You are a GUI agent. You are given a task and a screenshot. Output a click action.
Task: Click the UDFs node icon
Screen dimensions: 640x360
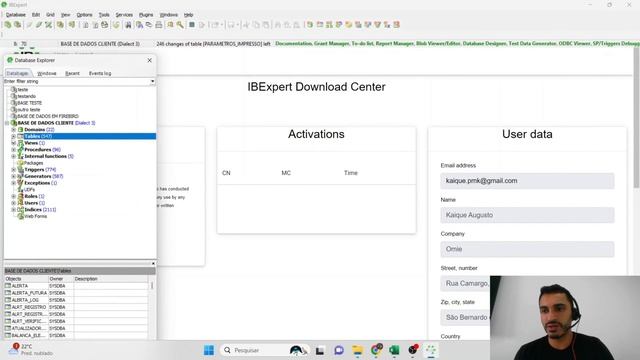click(x=20, y=189)
